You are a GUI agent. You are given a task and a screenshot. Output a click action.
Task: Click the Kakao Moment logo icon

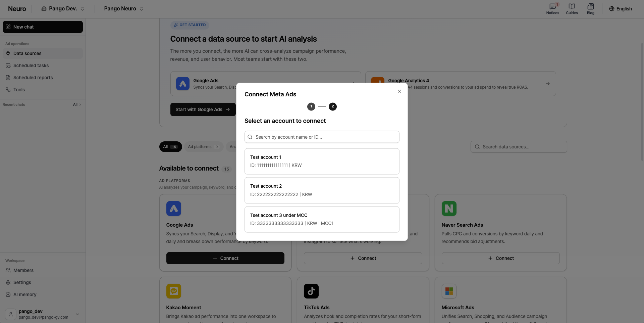(x=173, y=291)
